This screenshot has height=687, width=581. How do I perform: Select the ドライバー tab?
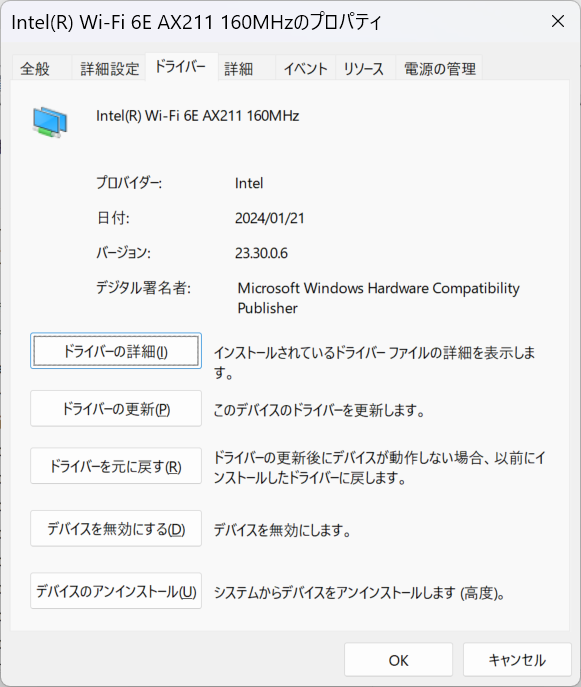pyautogui.click(x=181, y=67)
